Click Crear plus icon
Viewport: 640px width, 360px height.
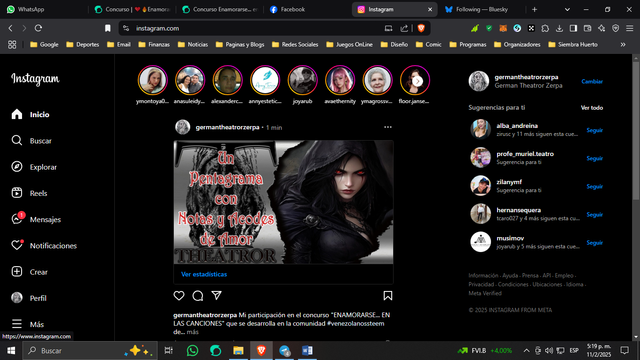[17, 272]
